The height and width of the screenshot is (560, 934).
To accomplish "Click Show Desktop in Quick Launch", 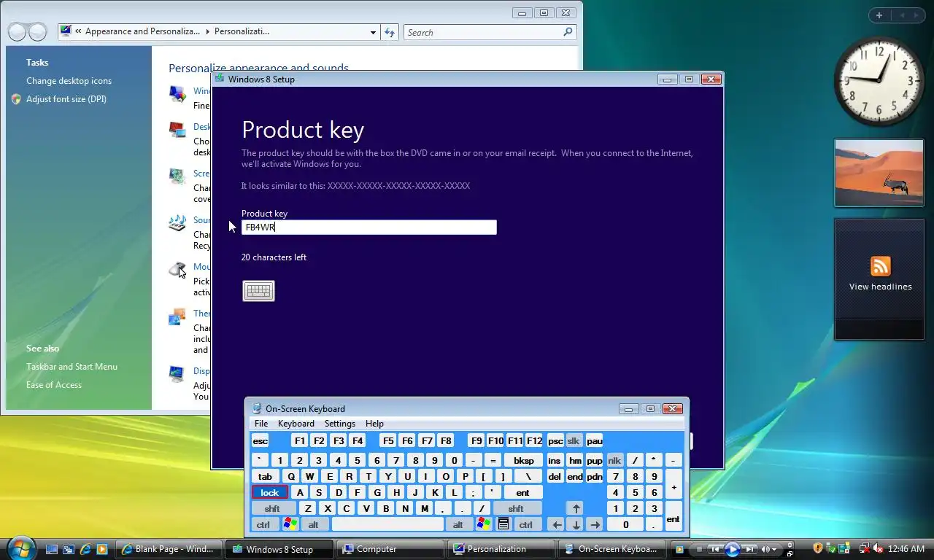I will pos(52,549).
